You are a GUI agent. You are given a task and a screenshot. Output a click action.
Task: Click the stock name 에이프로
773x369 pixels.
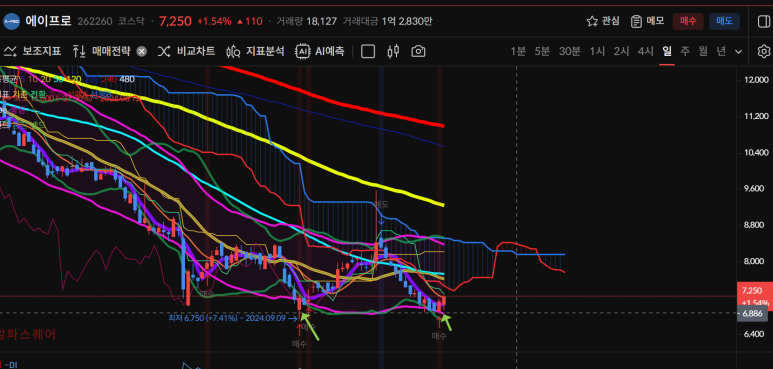[x=48, y=21]
